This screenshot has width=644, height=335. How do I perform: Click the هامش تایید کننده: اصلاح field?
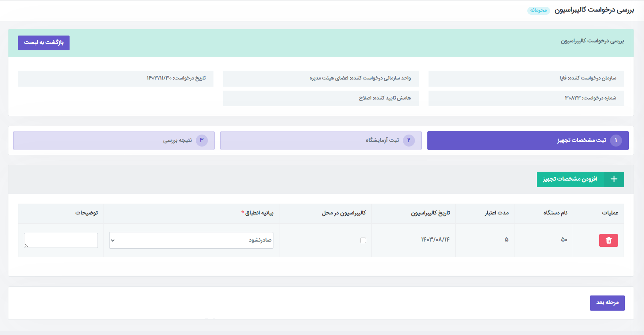coord(321,98)
